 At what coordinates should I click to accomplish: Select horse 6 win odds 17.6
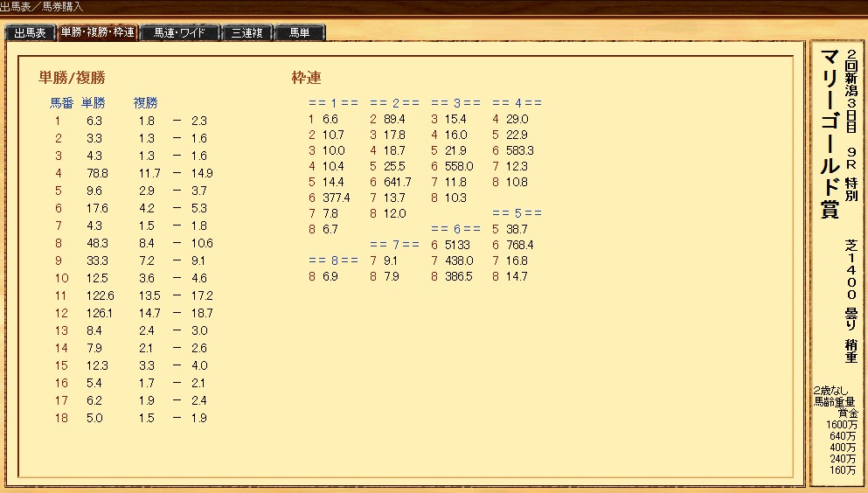coord(97,208)
